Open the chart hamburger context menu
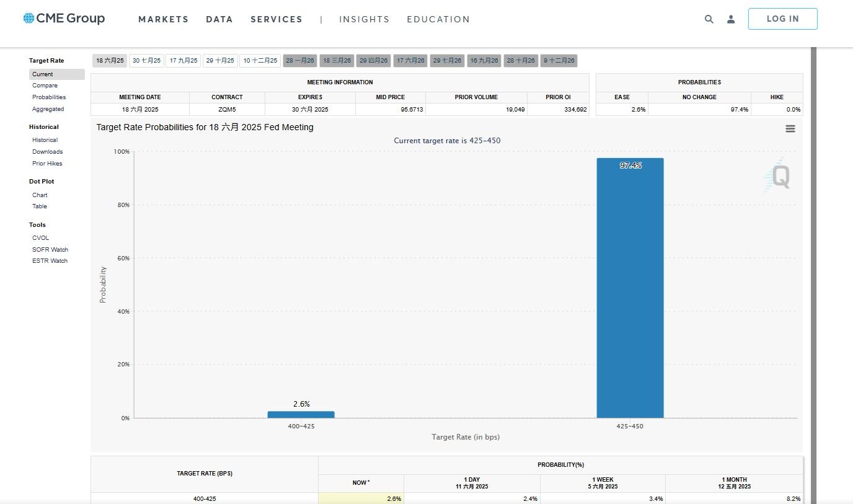Image resolution: width=853 pixels, height=504 pixels. click(x=790, y=129)
